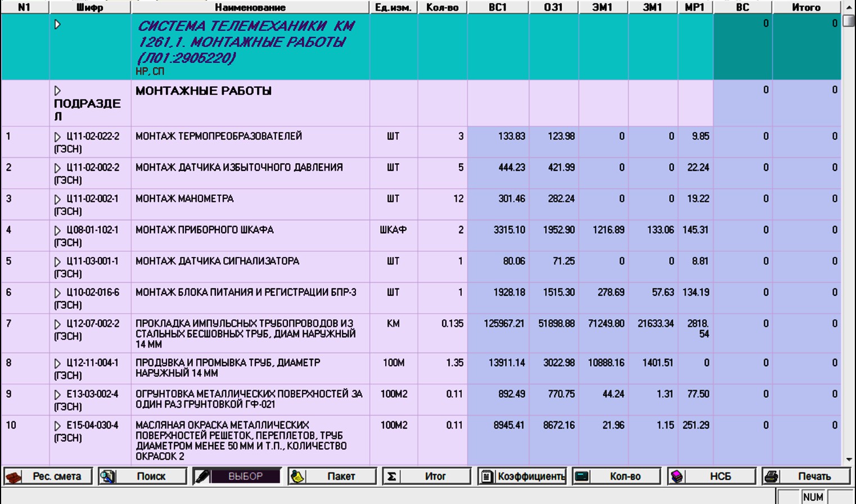
Task: Expand row Ц11-02-002-2 triangle
Action: [57, 168]
